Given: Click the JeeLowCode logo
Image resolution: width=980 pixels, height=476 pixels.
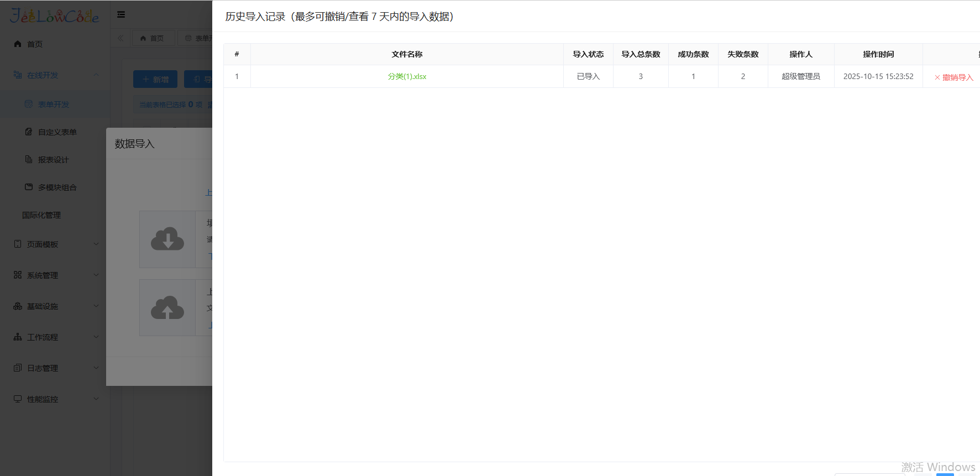Looking at the screenshot, I should click(55, 15).
